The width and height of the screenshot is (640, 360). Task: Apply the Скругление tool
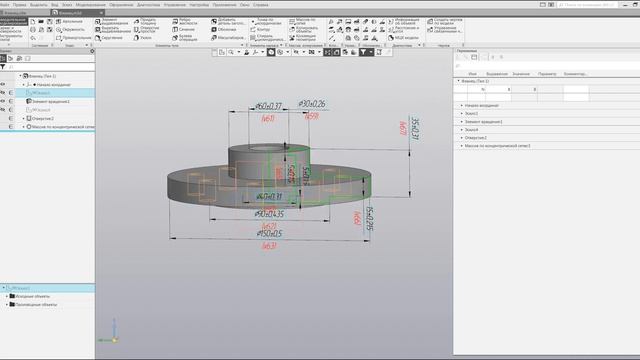[x=109, y=38]
